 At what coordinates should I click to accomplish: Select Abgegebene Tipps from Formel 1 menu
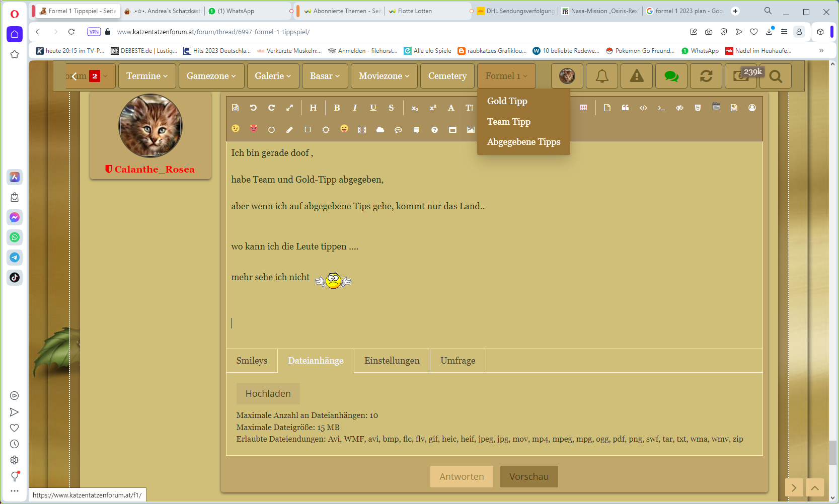point(523,142)
